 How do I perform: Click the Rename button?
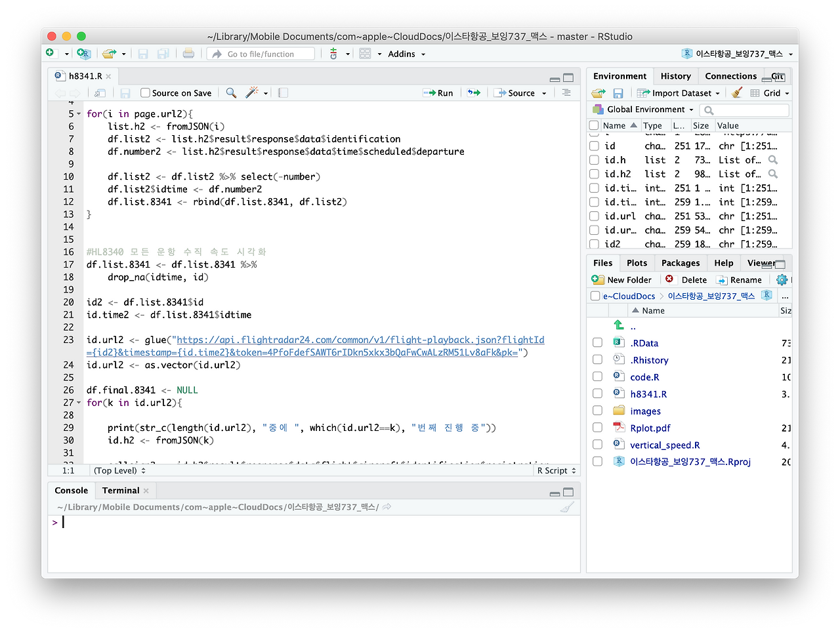pyautogui.click(x=739, y=279)
